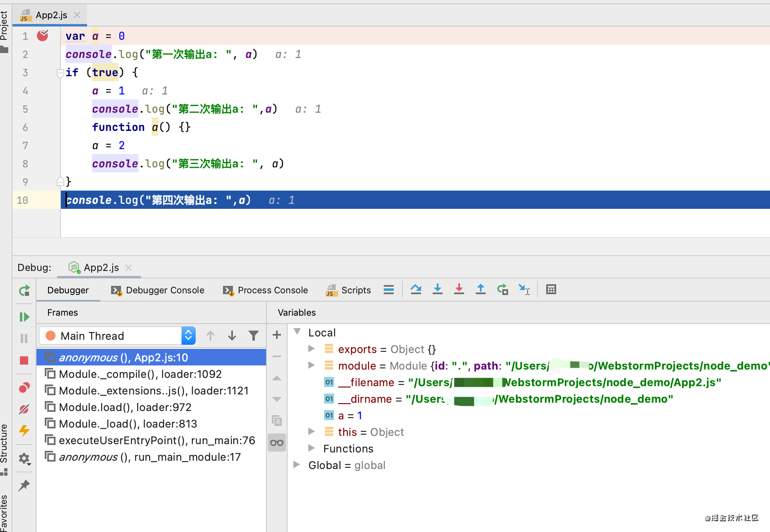This screenshot has height=532, width=770.
Task: Expand the Global node
Action: point(297,464)
